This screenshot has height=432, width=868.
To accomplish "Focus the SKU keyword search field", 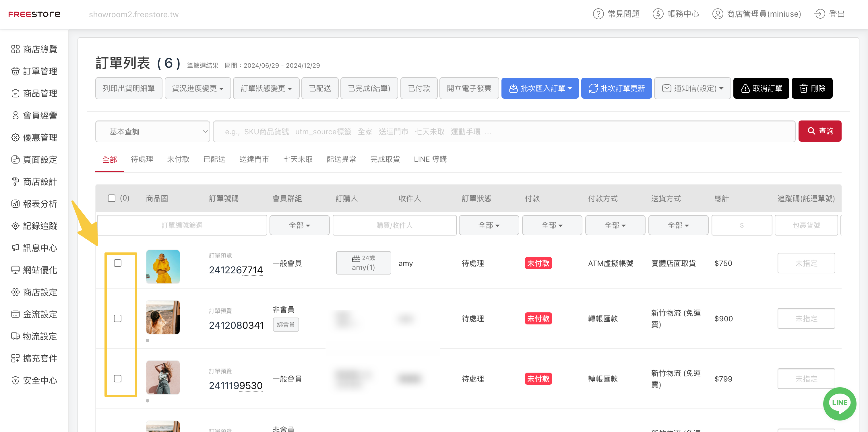I will (x=504, y=131).
